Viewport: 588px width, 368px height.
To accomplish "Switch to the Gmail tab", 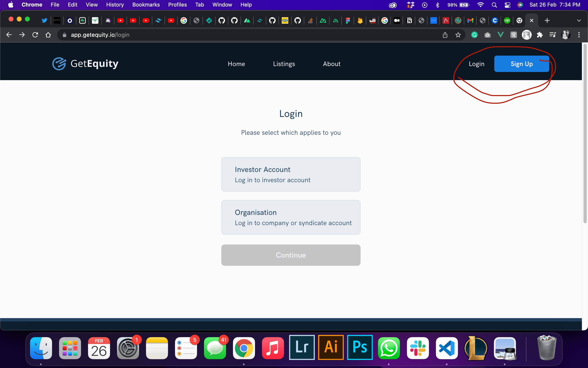I will 470,20.
